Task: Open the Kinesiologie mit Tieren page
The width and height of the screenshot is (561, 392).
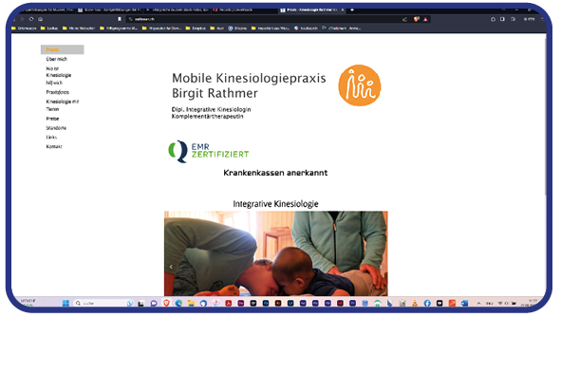Action: tap(63, 105)
